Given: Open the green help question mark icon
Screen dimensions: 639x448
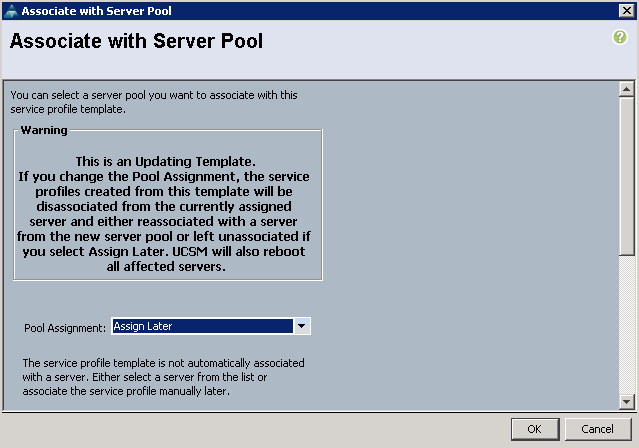Looking at the screenshot, I should point(620,37).
